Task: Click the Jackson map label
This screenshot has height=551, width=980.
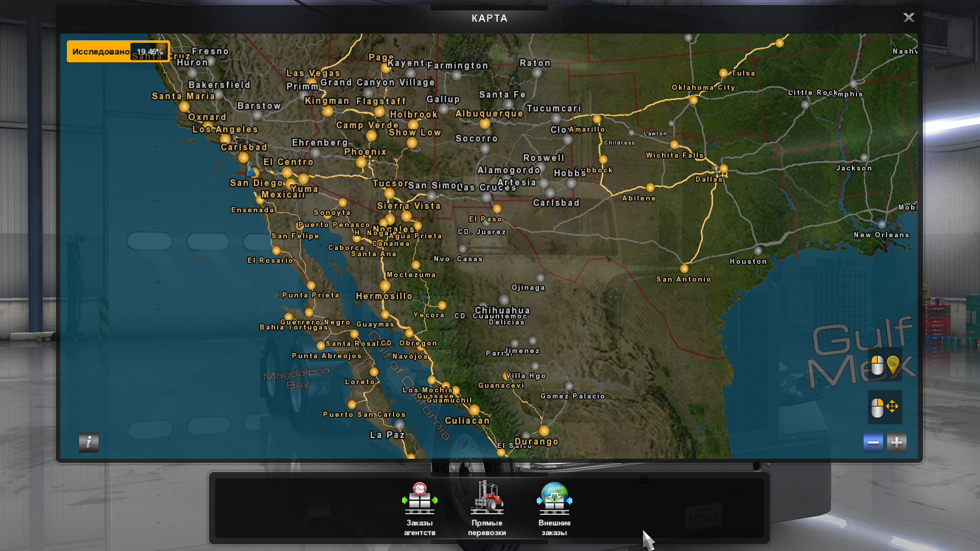Action: (854, 168)
